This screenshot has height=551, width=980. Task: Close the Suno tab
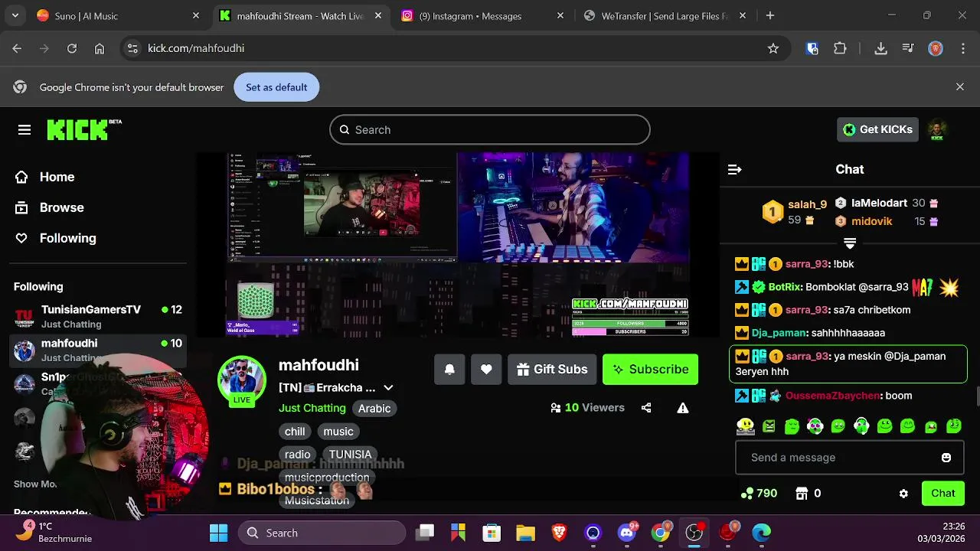click(x=196, y=15)
